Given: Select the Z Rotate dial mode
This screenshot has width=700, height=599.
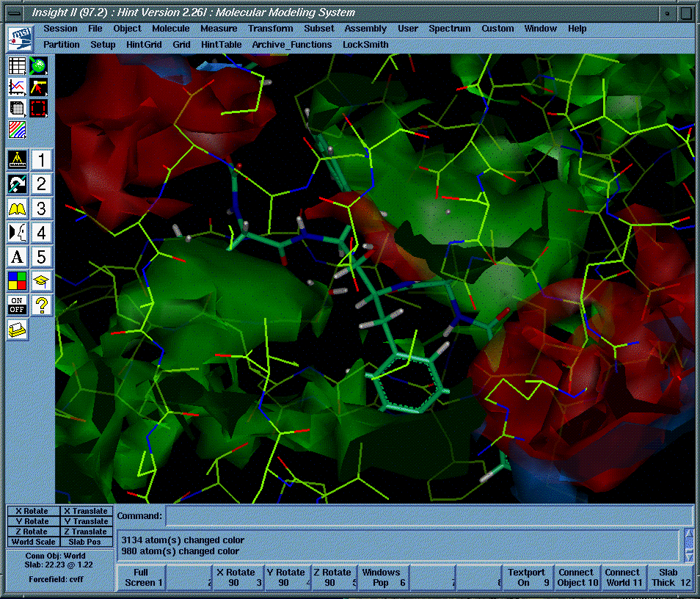Looking at the screenshot, I should (33, 531).
